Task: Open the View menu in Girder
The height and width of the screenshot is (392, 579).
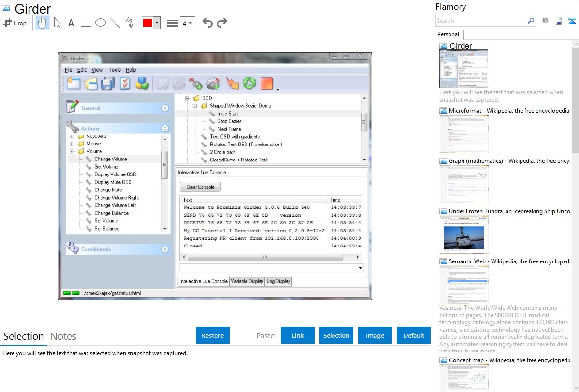Action: 97,70
